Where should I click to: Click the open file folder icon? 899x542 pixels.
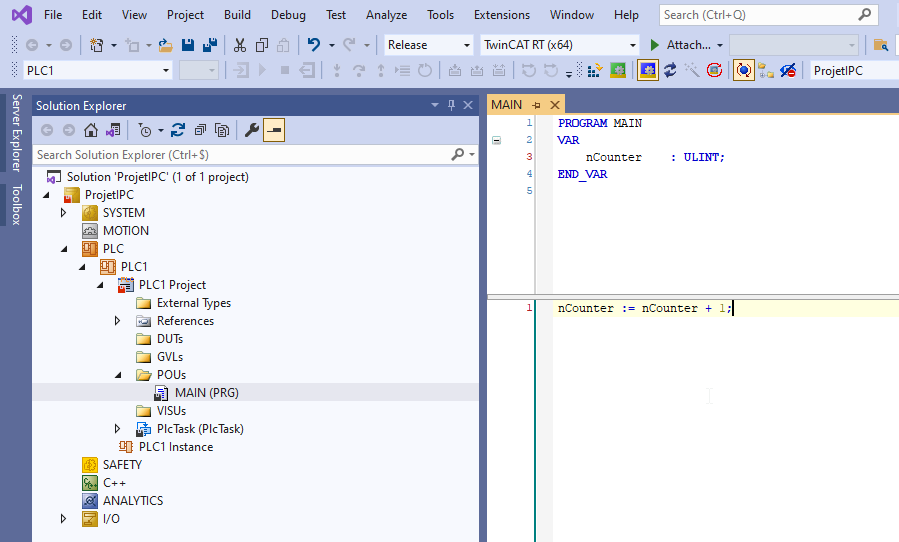(166, 45)
